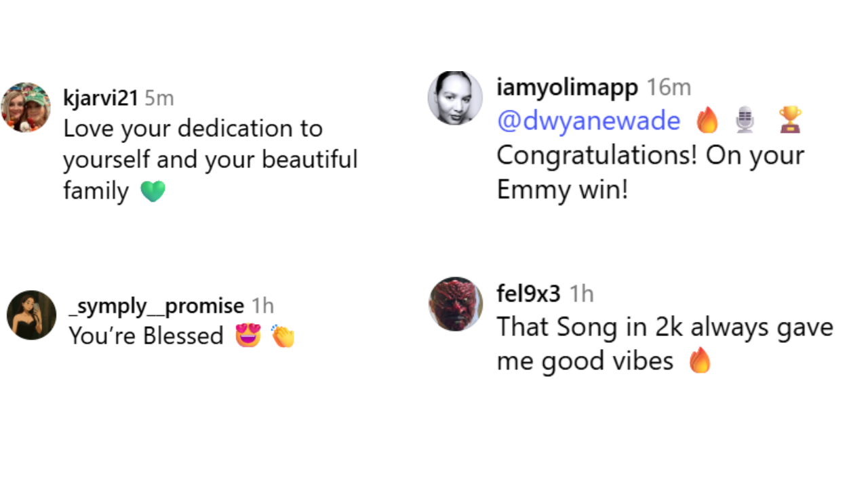Click kjarvi21's profile picture
The height and width of the screenshot is (488, 868).
pyautogui.click(x=26, y=107)
